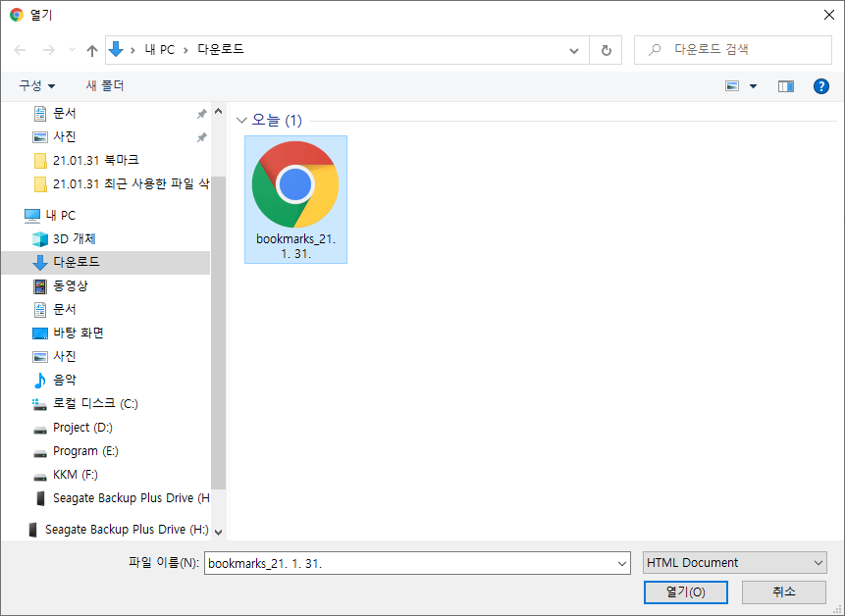This screenshot has width=845, height=616.
Task: Click the 3D 개체 cube icon
Action: pos(40,238)
